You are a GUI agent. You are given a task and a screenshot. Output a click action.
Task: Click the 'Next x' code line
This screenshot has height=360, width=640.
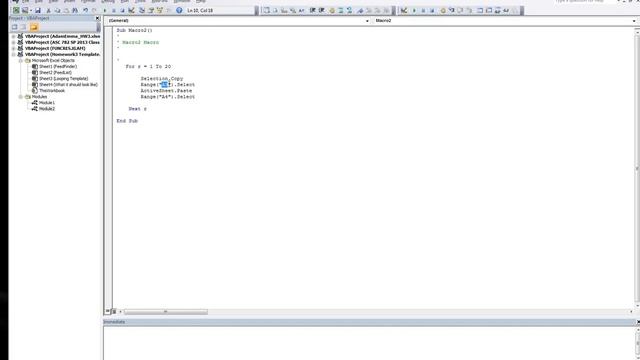[x=138, y=109]
